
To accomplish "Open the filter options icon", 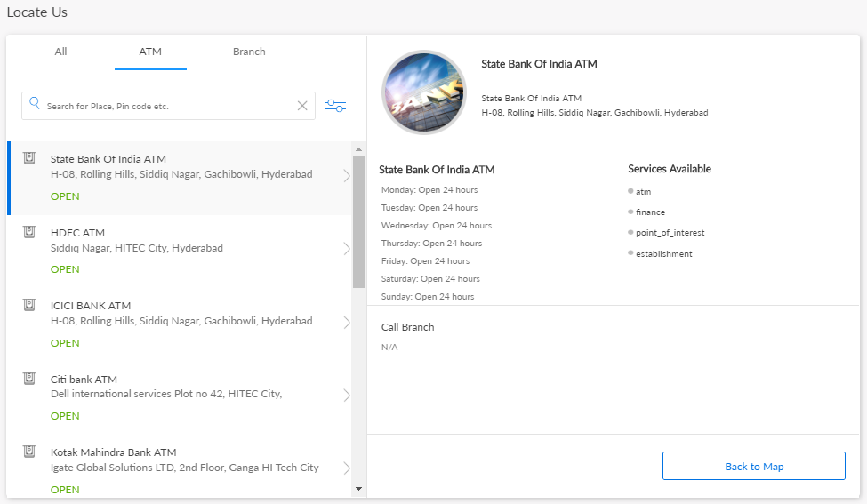I will [x=335, y=106].
